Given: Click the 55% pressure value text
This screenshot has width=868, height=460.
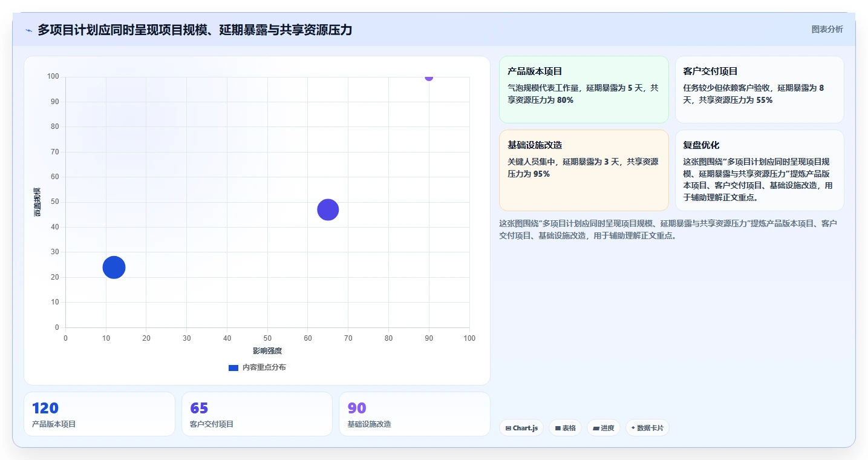Looking at the screenshot, I should pos(765,100).
